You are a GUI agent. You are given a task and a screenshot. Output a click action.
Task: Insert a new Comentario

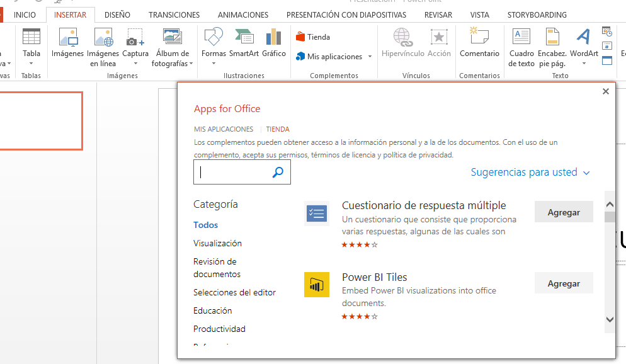[x=479, y=43]
